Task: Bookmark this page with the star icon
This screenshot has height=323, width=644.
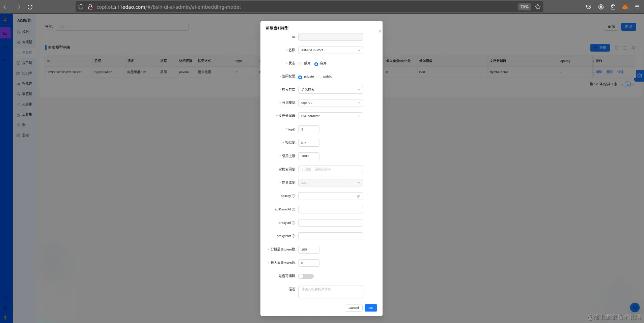Action: click(x=538, y=7)
